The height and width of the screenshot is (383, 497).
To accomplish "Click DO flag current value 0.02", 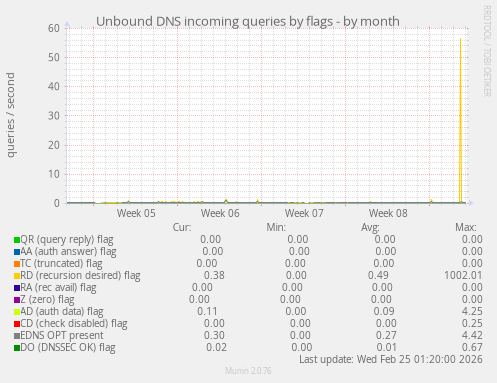I will pos(216,348).
